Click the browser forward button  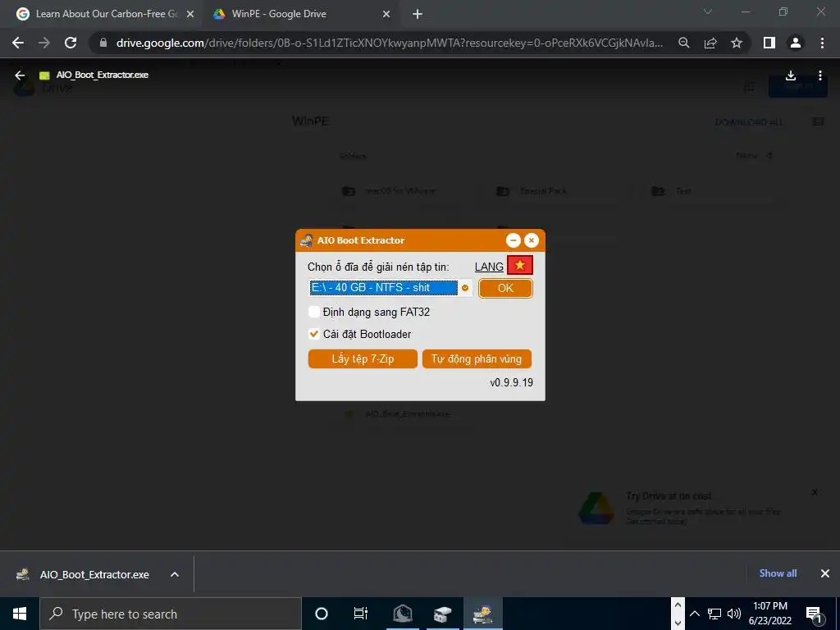(44, 43)
